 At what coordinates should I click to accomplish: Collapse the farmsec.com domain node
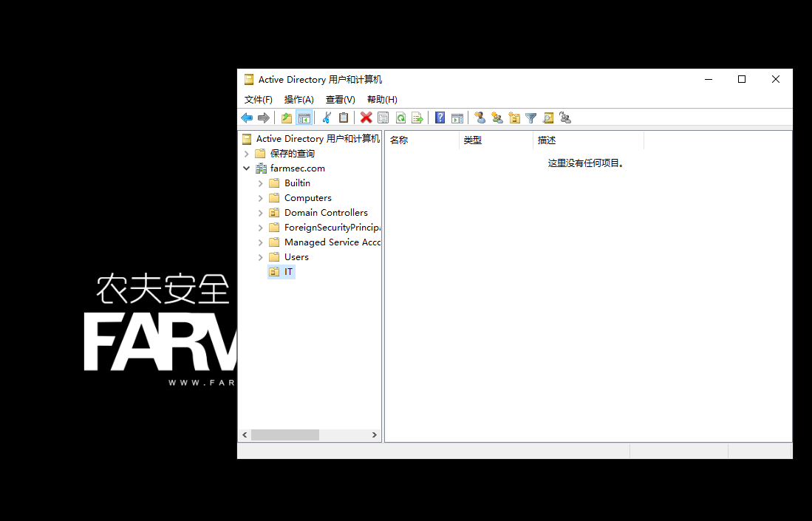coord(246,168)
